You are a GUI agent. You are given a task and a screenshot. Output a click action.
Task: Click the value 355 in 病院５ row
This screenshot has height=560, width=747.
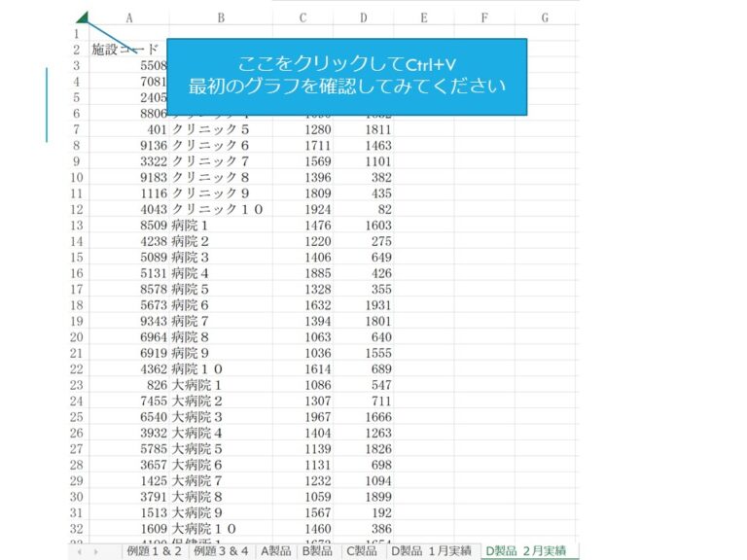(364, 289)
